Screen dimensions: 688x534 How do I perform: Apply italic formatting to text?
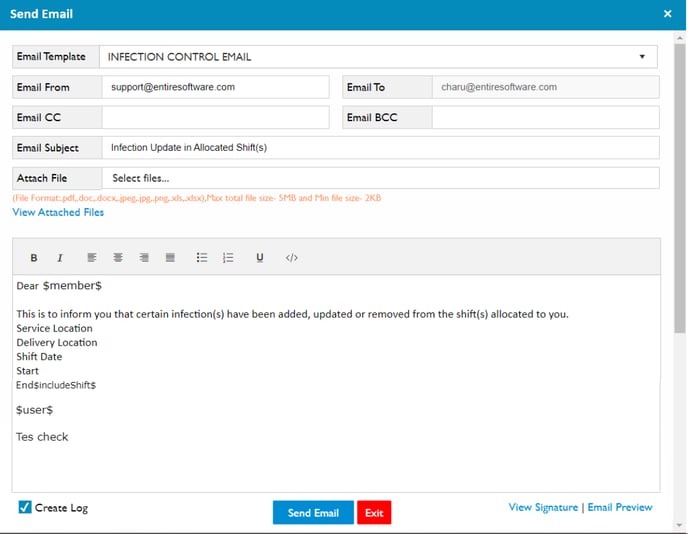60,258
